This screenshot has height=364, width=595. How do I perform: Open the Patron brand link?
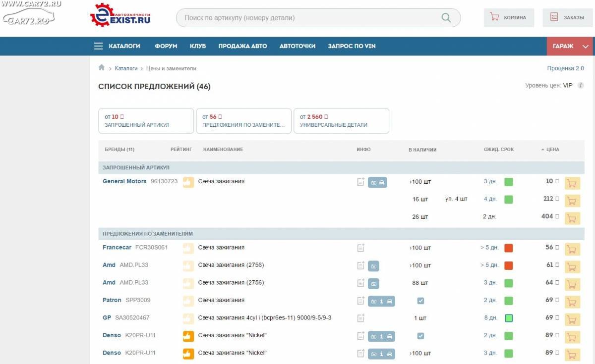click(x=112, y=300)
